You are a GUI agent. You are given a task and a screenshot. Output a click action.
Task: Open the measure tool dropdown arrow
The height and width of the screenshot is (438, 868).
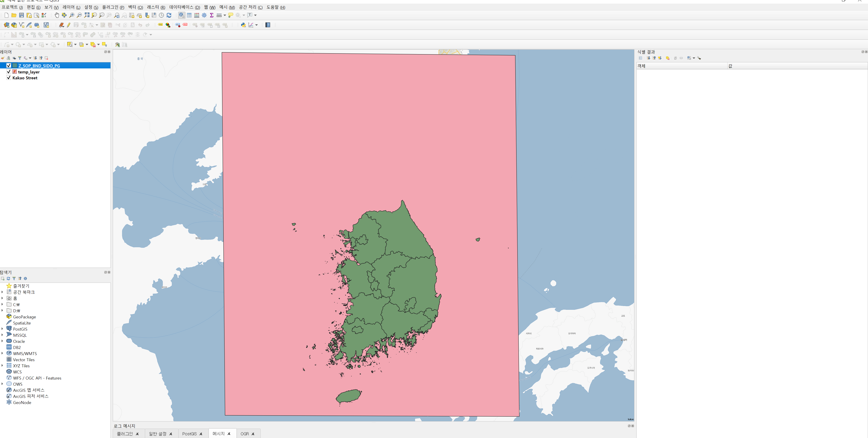225,15
